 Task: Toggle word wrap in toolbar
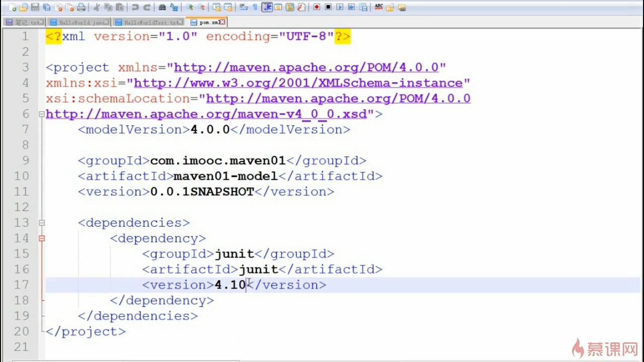(x=244, y=7)
